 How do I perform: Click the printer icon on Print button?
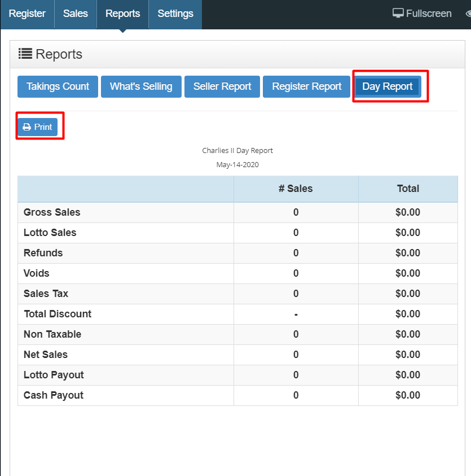27,127
